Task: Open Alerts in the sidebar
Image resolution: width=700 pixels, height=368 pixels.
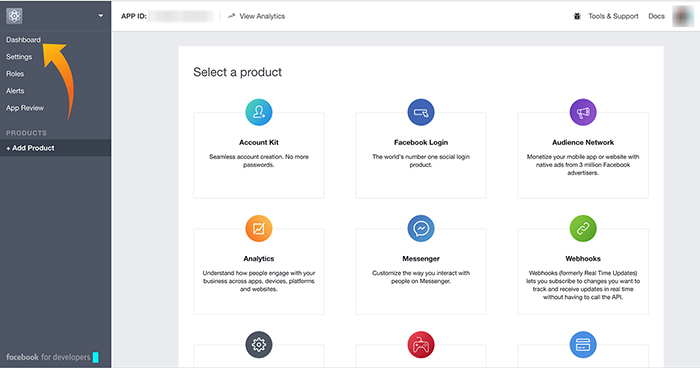Action: (15, 91)
